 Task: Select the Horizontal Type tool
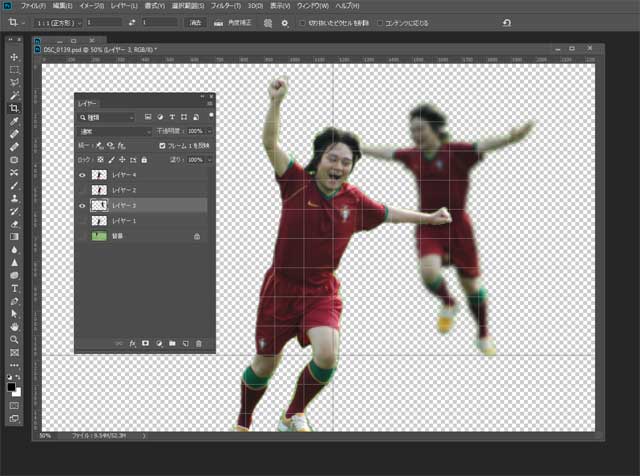click(14, 288)
